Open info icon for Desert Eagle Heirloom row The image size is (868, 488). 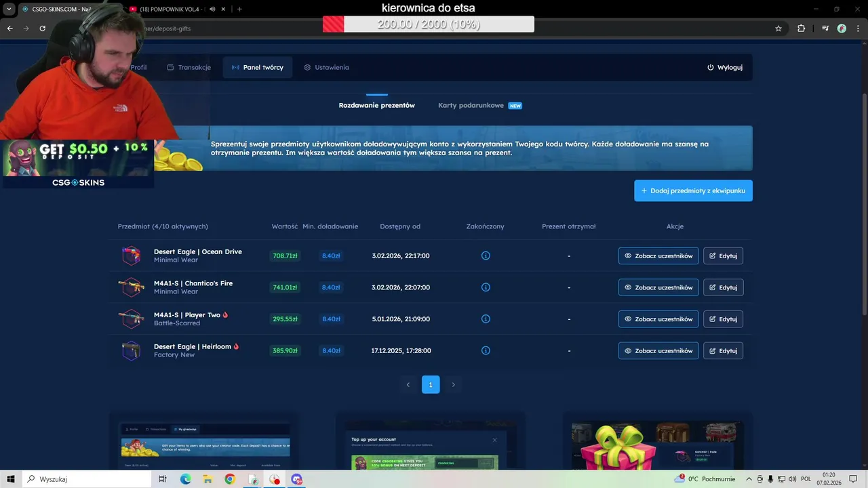[x=486, y=350]
